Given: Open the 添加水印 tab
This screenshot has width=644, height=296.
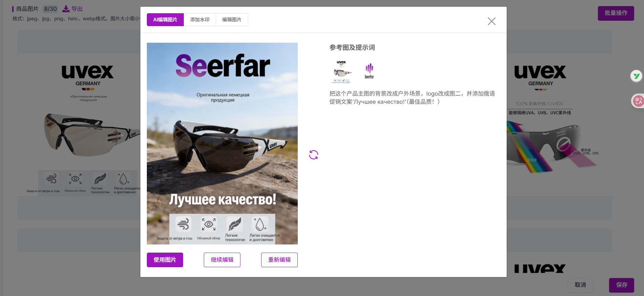Looking at the screenshot, I should point(200,20).
